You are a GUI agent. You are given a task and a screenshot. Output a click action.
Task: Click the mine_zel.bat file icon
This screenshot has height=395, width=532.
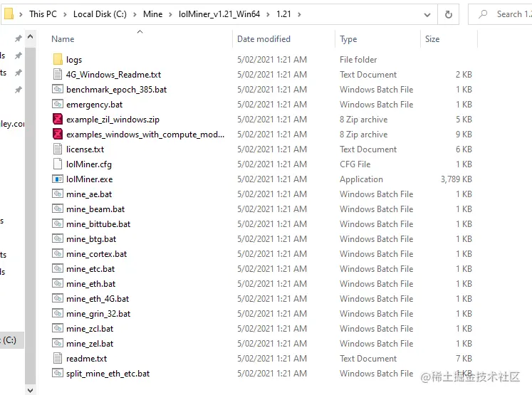click(58, 343)
